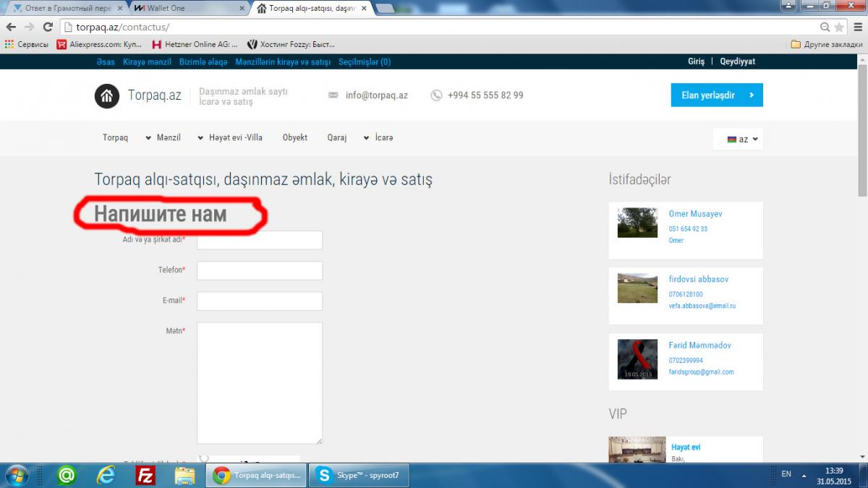Reload the page with the refresh icon

click(48, 27)
